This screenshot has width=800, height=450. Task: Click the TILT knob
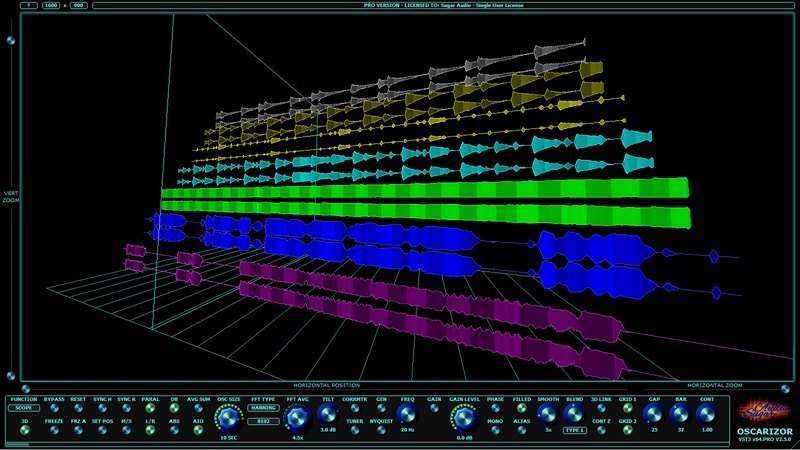328,415
